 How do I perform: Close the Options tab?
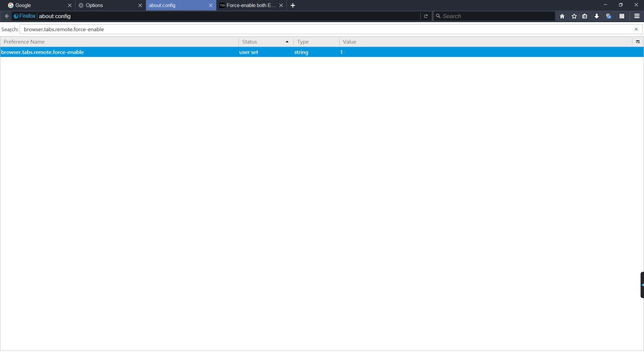tap(140, 5)
